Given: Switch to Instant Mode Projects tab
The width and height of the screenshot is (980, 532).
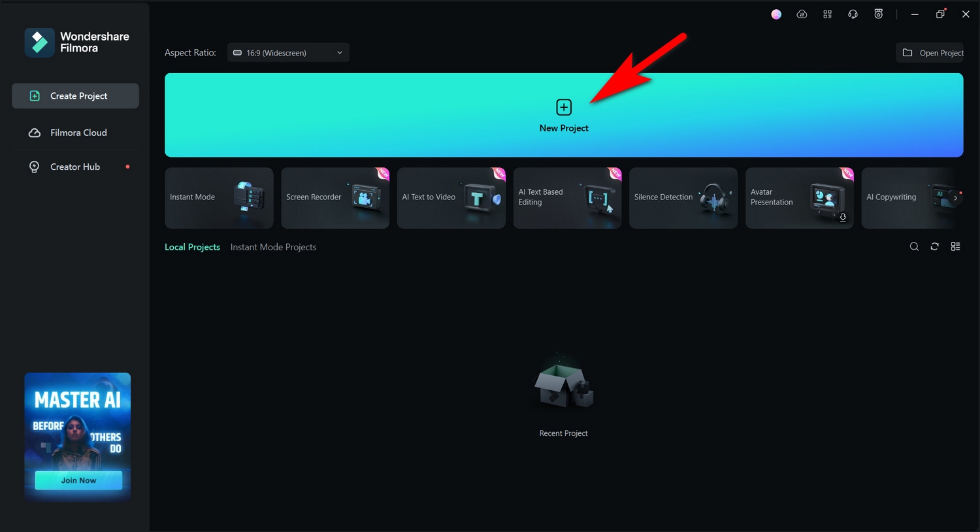Looking at the screenshot, I should pos(273,247).
